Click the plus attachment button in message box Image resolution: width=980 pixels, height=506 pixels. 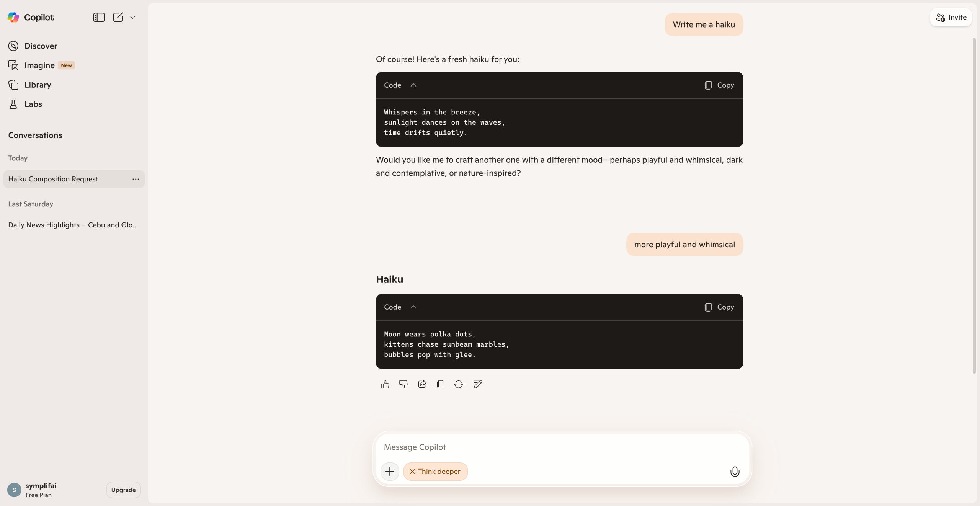click(390, 472)
